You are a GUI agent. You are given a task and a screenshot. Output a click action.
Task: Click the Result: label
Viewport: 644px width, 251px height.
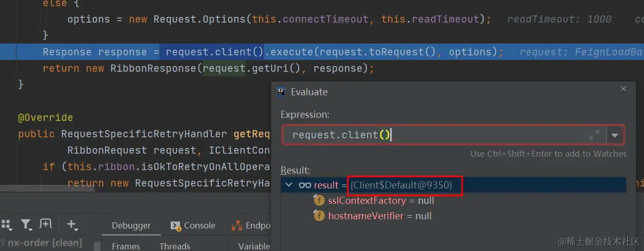295,170
